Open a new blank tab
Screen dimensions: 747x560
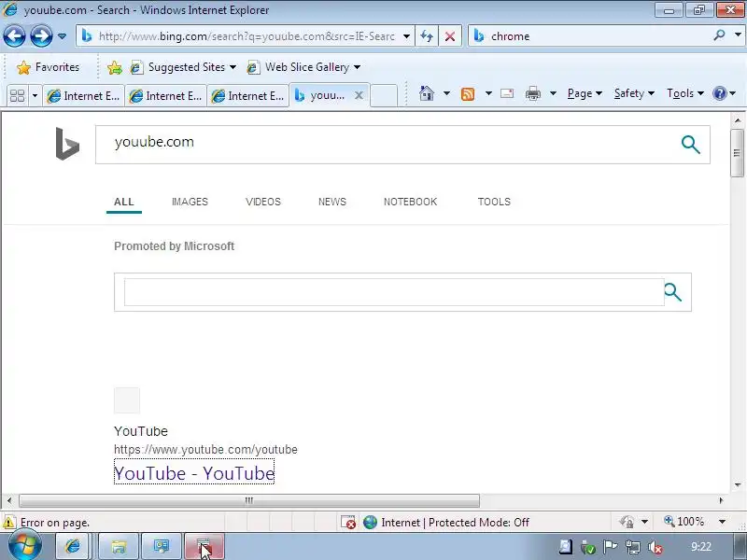(384, 96)
